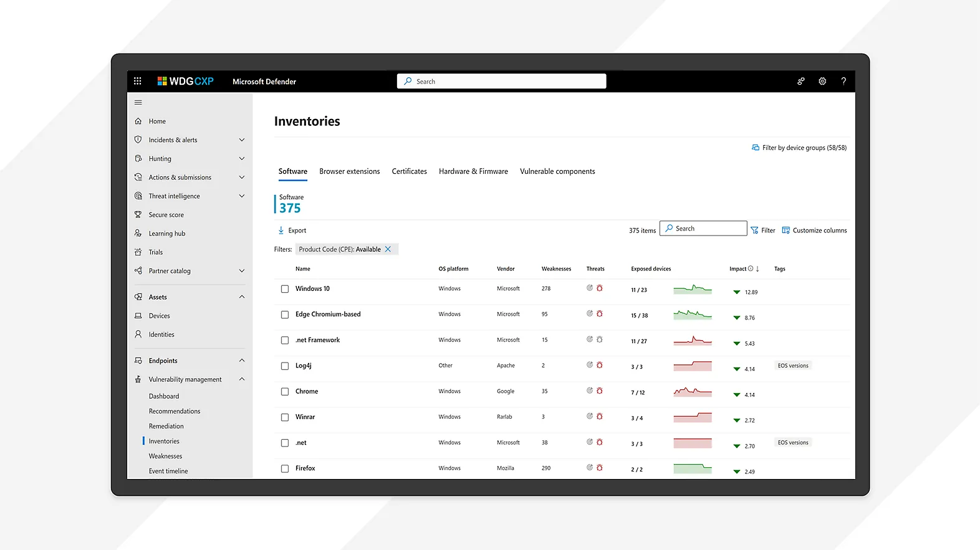The height and width of the screenshot is (550, 980).
Task: Expand the Actions & submissions chevron
Action: pyautogui.click(x=242, y=178)
